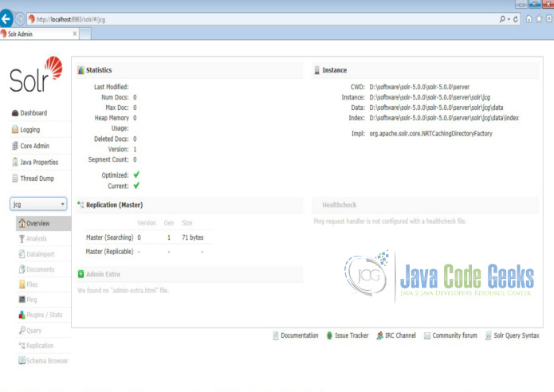The image size is (554, 392).
Task: Click the browser back arrow button
Action: (x=6, y=18)
